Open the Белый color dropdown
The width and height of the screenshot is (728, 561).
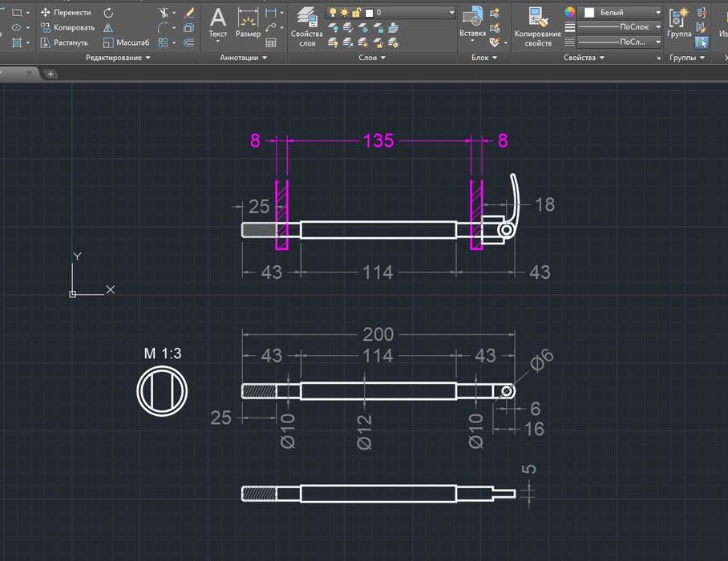(x=621, y=13)
